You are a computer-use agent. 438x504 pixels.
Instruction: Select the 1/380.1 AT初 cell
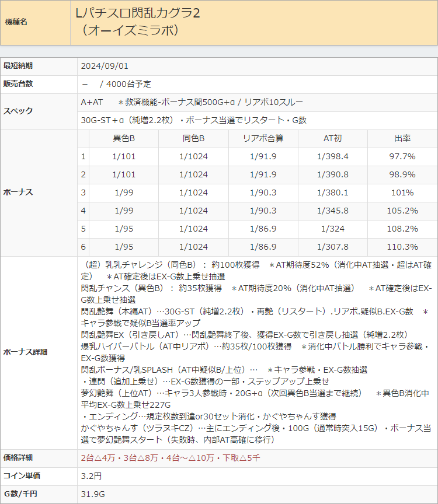click(x=333, y=192)
